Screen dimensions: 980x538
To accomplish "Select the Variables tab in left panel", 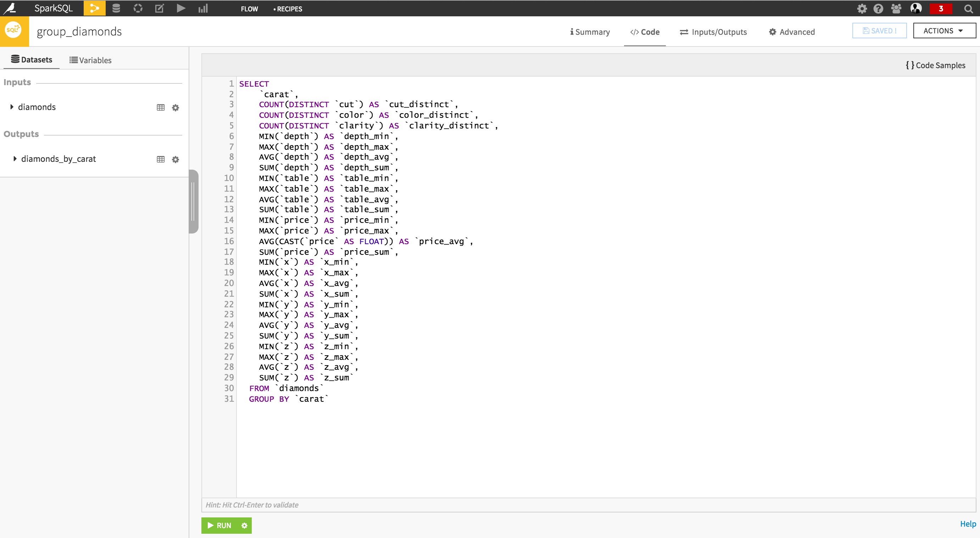I will (x=90, y=60).
